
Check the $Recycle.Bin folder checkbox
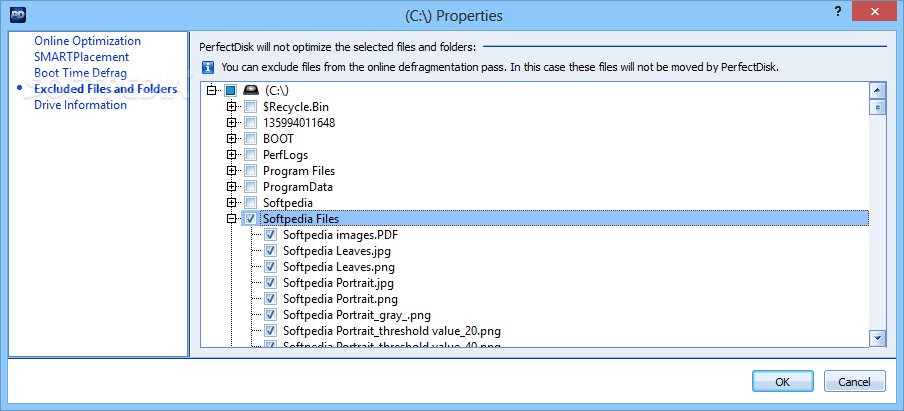pyautogui.click(x=251, y=107)
